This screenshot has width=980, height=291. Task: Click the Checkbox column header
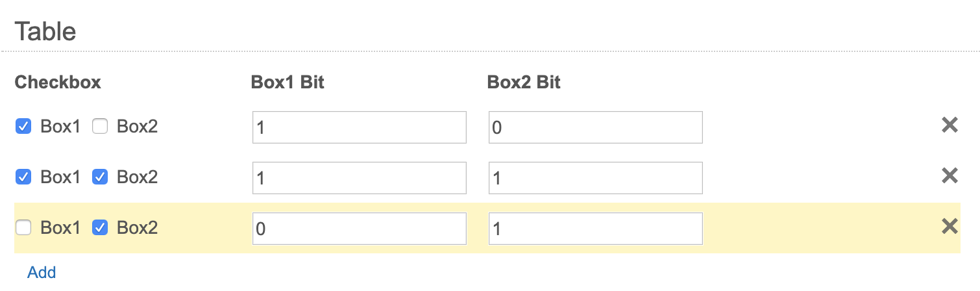click(x=58, y=82)
